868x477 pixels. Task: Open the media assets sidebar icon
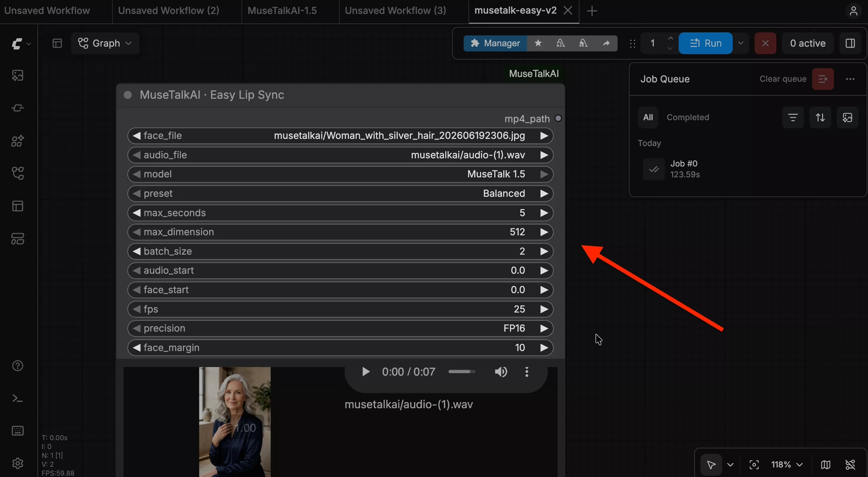pyautogui.click(x=18, y=75)
